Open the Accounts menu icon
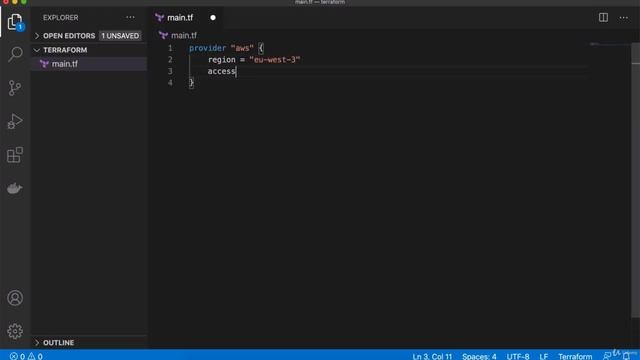640x360 pixels. tap(15, 298)
